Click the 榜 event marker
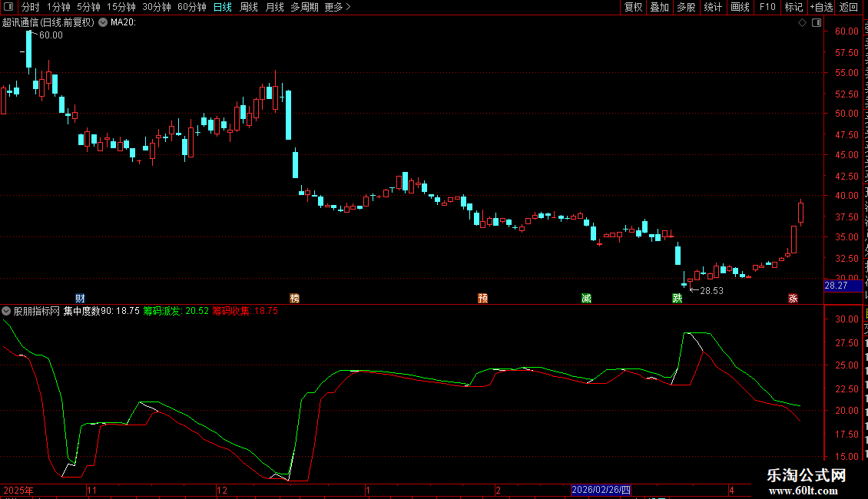 [294, 298]
